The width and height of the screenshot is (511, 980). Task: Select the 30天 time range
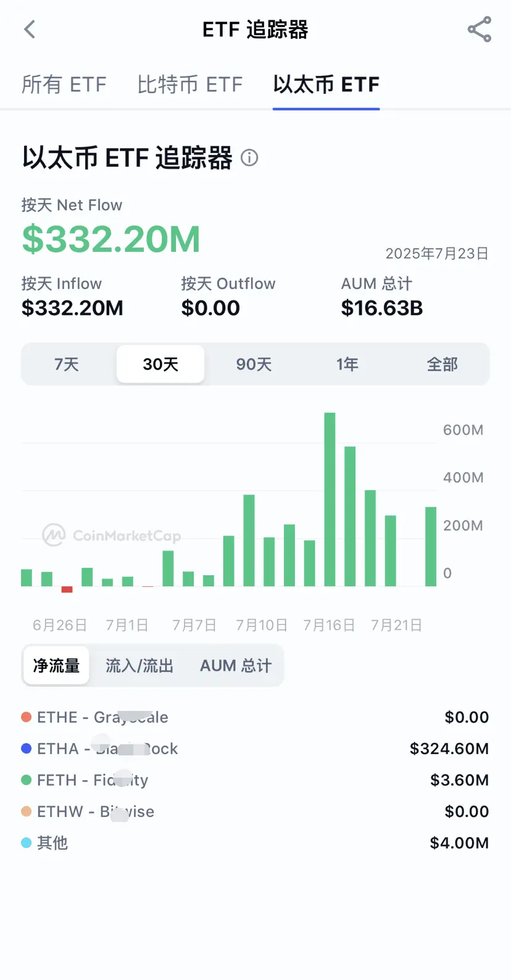tap(160, 364)
